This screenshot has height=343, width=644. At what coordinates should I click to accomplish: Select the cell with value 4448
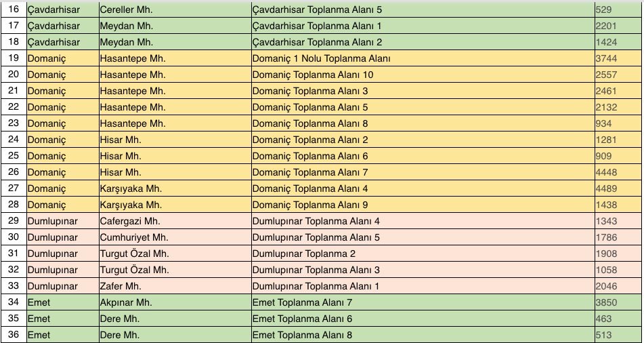pos(618,172)
